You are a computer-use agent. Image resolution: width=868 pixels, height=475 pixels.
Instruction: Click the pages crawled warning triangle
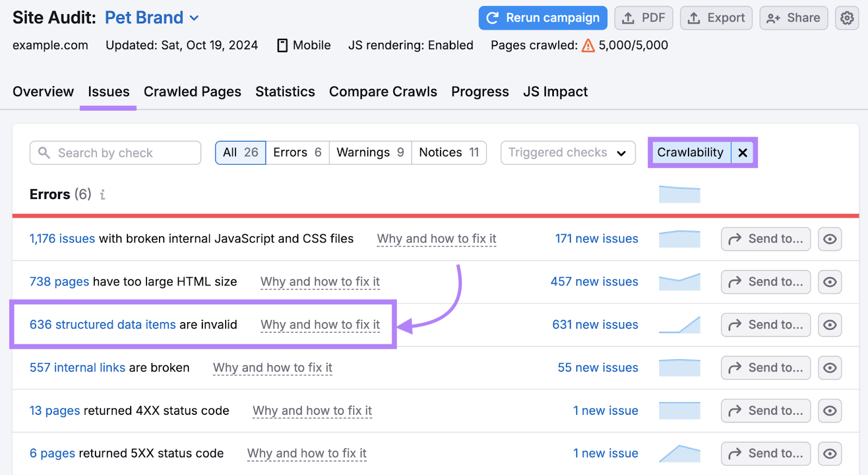(588, 46)
